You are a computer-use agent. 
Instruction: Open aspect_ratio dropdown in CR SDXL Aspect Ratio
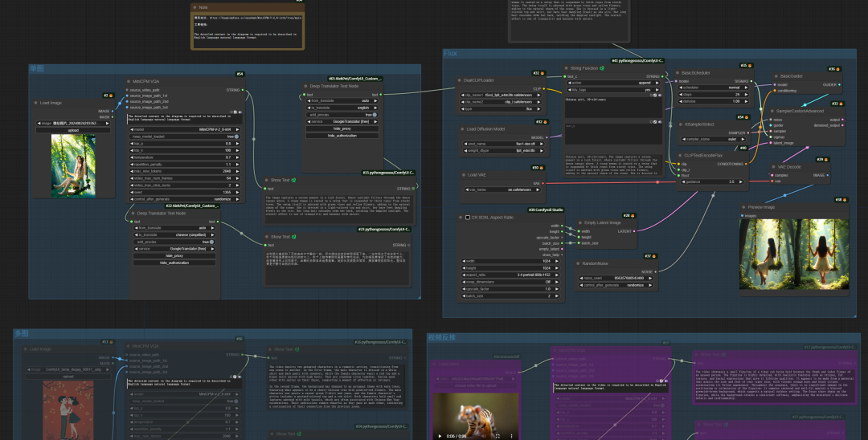(x=510, y=275)
